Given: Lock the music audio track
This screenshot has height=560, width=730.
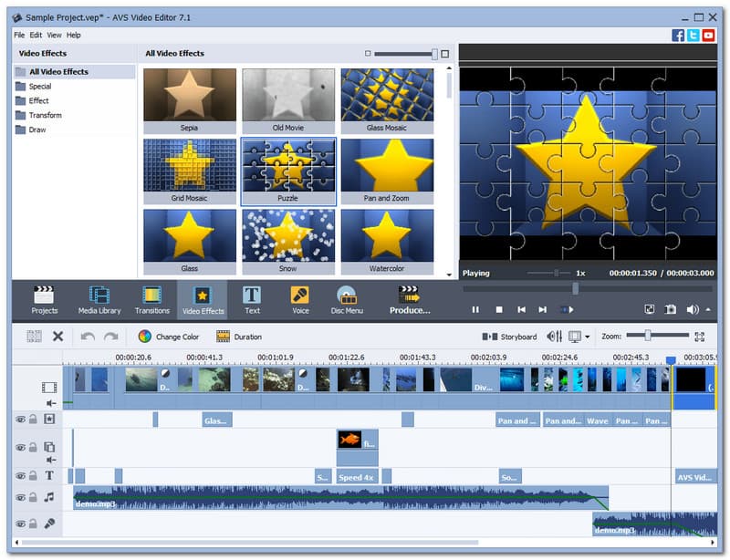Looking at the screenshot, I should tap(33, 497).
